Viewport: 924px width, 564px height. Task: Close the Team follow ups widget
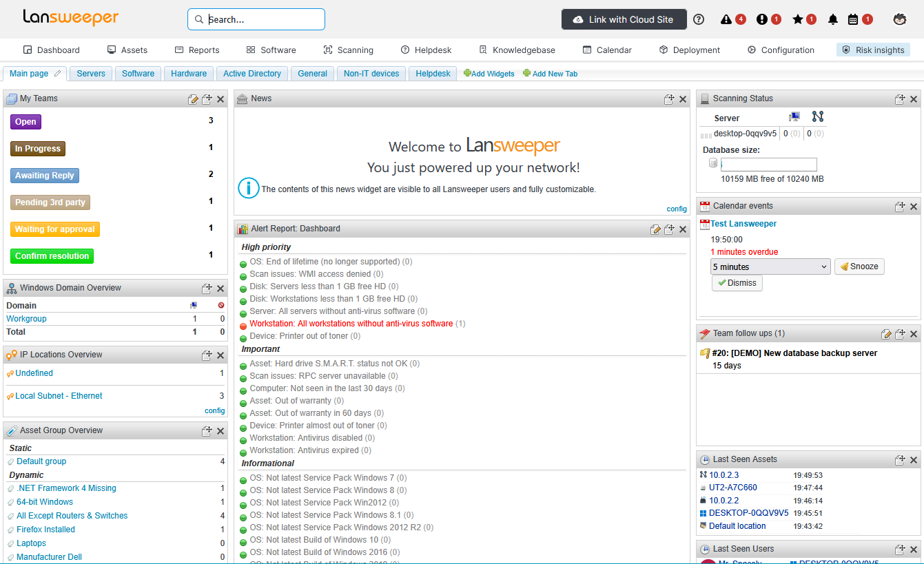[x=914, y=334]
